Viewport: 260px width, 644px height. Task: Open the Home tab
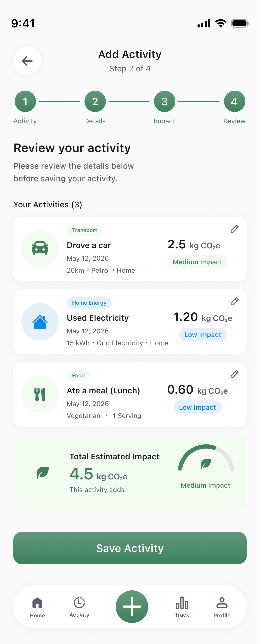(x=37, y=608)
